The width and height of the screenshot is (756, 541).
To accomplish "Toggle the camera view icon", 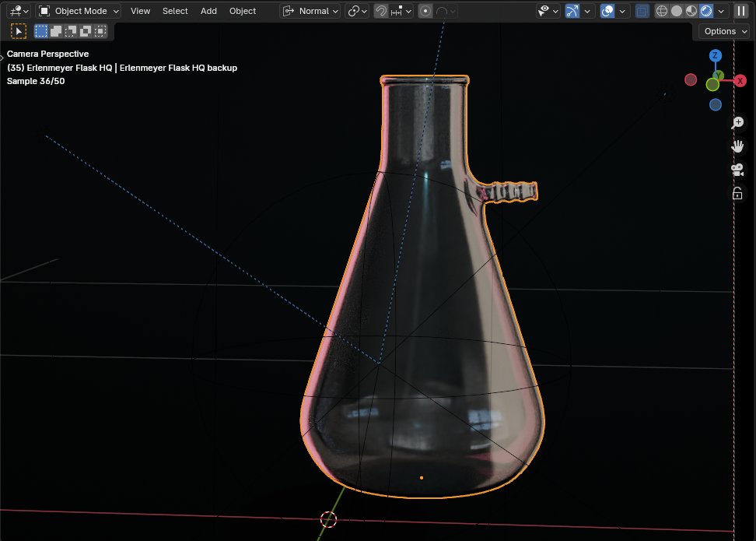I will (x=737, y=169).
